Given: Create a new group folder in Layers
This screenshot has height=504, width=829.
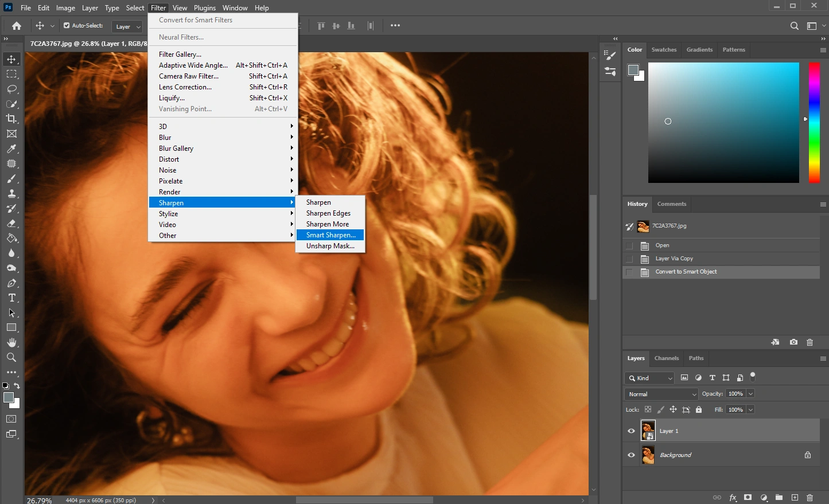Looking at the screenshot, I should click(x=779, y=498).
